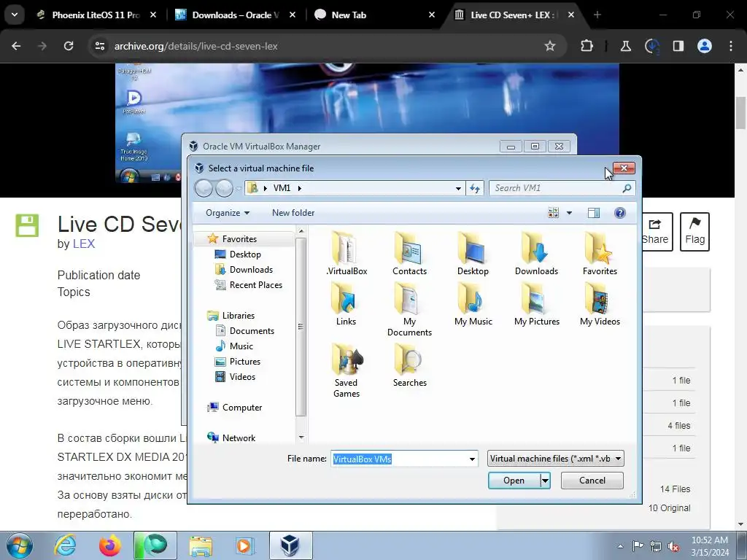The height and width of the screenshot is (560, 747).
Task: Open the Chrome profile avatar
Action: point(705,46)
